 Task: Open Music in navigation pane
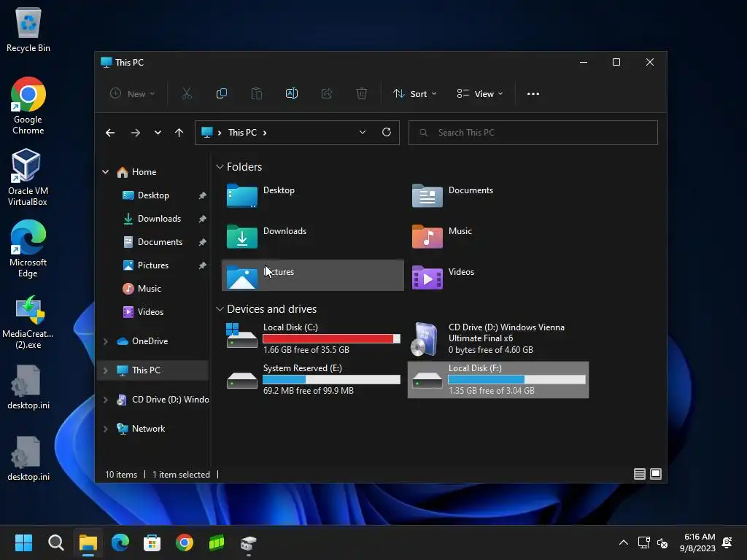pos(149,289)
